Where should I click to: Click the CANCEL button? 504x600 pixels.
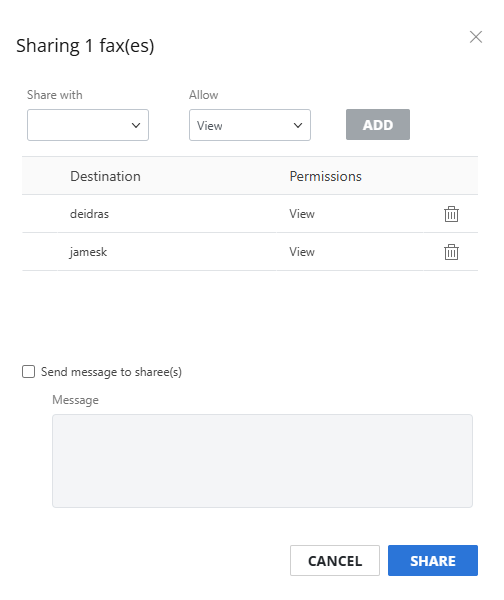pos(335,561)
